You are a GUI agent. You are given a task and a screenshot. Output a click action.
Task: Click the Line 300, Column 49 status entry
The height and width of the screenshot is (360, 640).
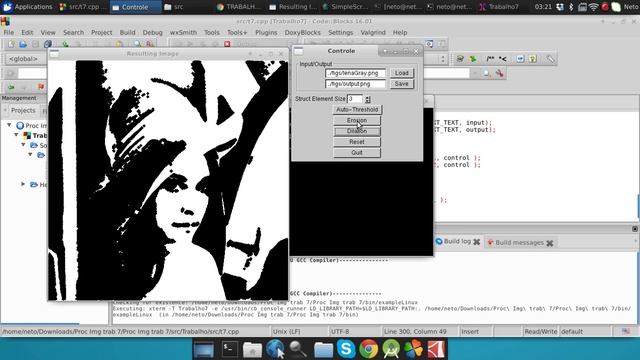click(x=415, y=331)
